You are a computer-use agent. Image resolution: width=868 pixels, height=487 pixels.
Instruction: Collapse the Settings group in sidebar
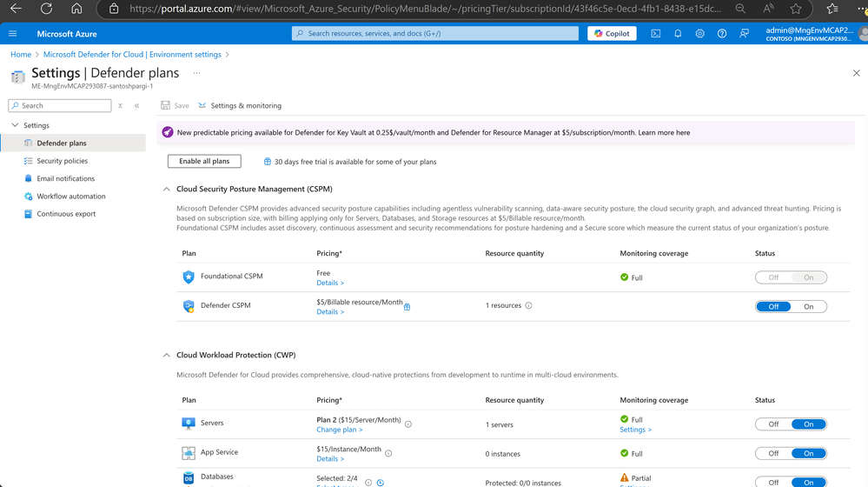click(x=15, y=125)
